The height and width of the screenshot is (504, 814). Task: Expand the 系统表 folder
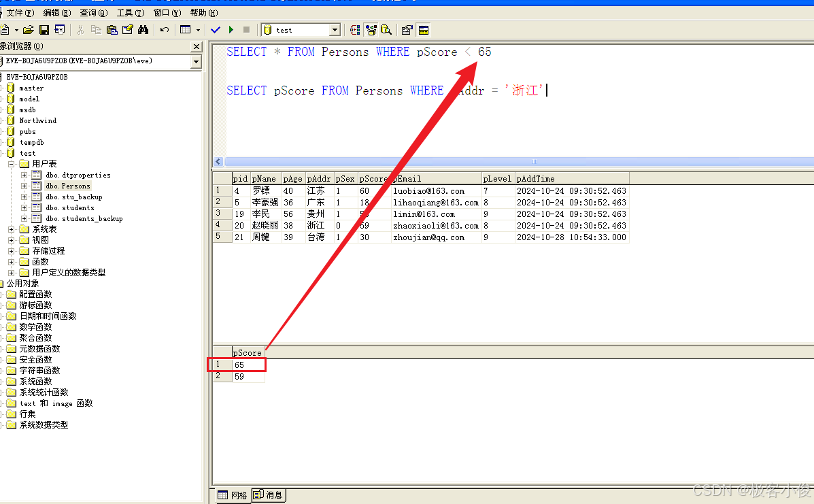(x=11, y=229)
